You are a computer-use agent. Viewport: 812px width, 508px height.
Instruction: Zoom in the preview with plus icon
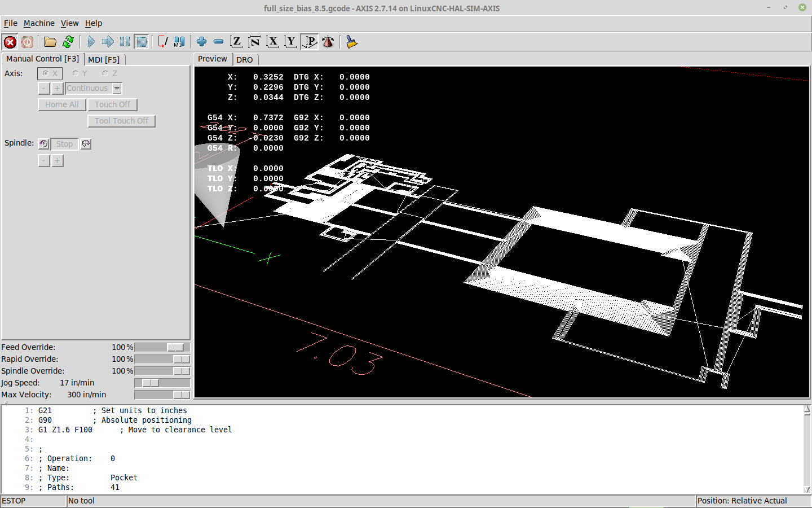click(x=201, y=42)
